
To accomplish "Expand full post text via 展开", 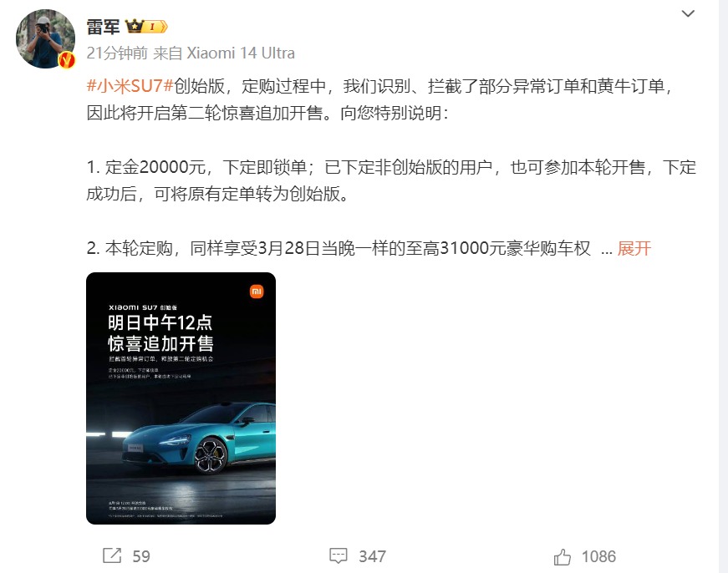I will pyautogui.click(x=634, y=248).
